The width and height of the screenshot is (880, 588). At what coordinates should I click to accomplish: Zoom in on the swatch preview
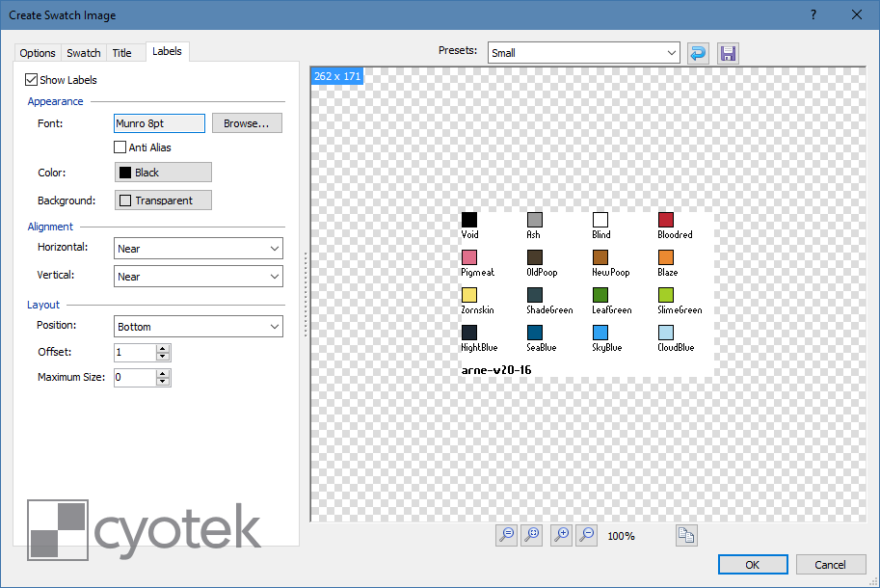click(x=561, y=535)
